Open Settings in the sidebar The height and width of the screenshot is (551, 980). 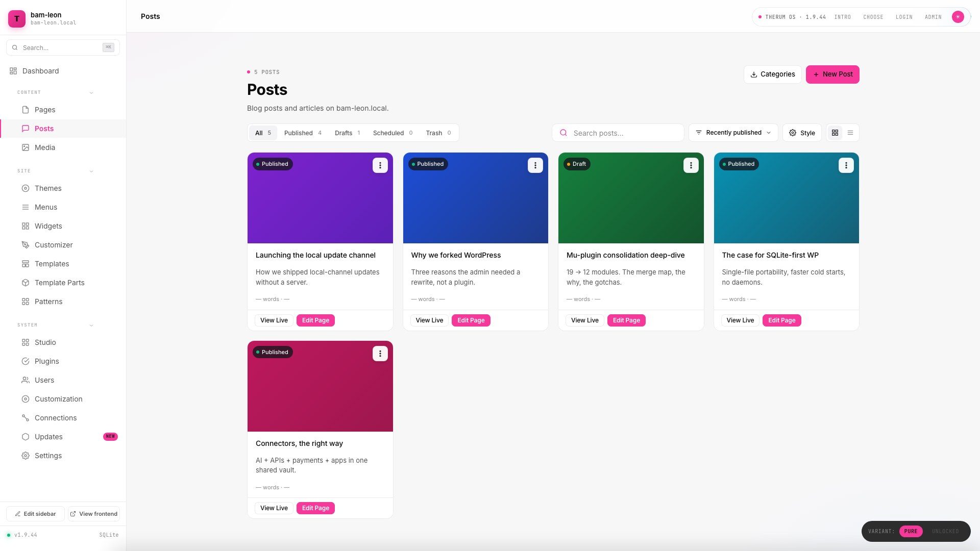coord(63,456)
